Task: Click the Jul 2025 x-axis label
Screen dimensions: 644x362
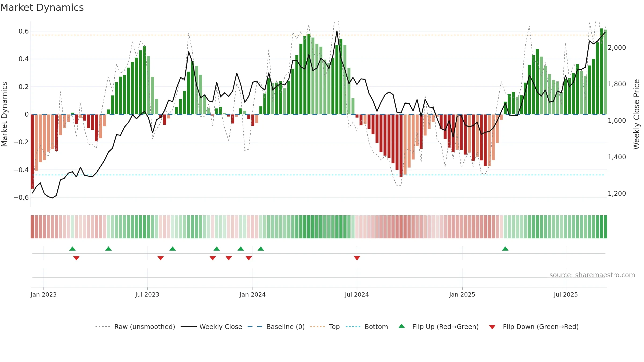Action: (x=566, y=294)
